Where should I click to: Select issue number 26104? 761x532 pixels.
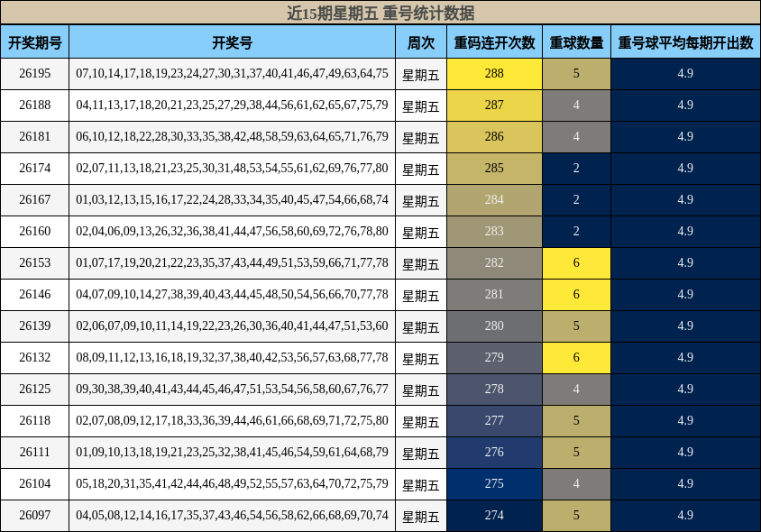point(35,483)
